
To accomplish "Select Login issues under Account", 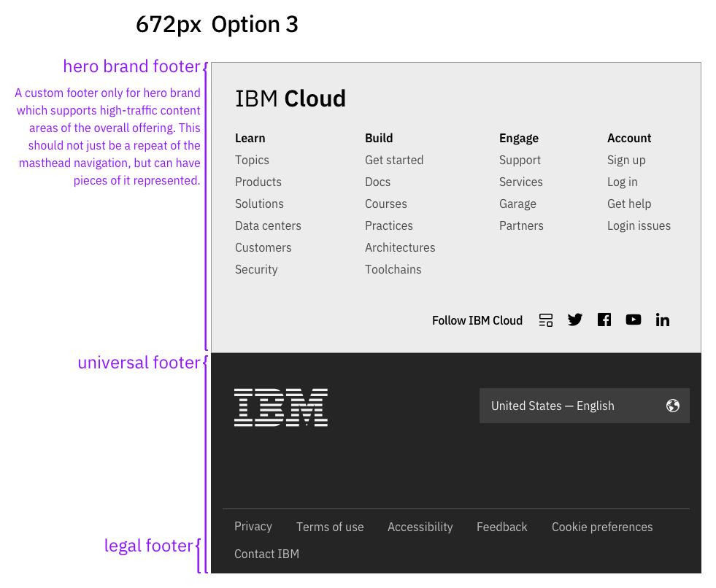I will point(639,225).
